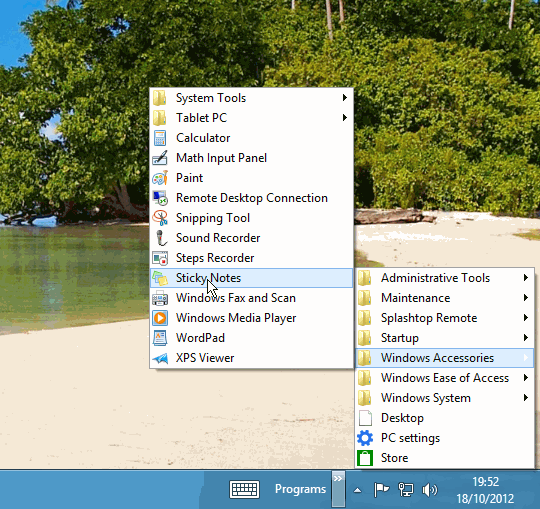Launch Sticky Notes from the menu
Viewport: 540px width, 509px height.
point(251,278)
